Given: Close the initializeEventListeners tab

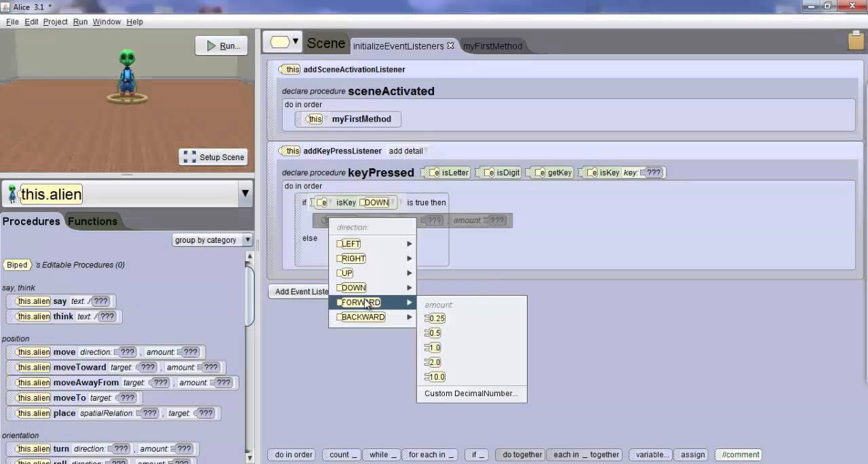Looking at the screenshot, I should [x=450, y=45].
